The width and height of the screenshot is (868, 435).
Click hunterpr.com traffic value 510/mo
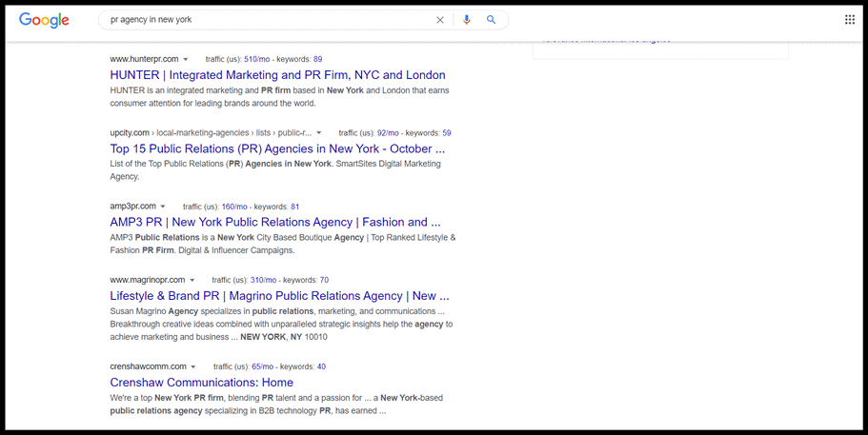pos(257,59)
